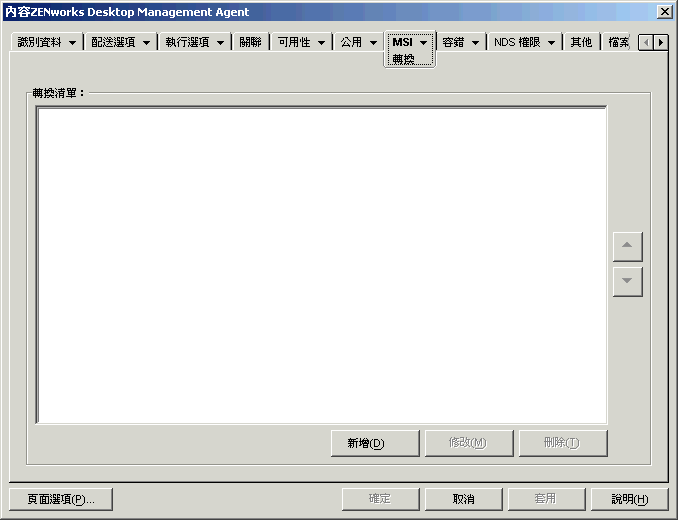Expand the 公用 tab dropdown arrow

(373, 43)
